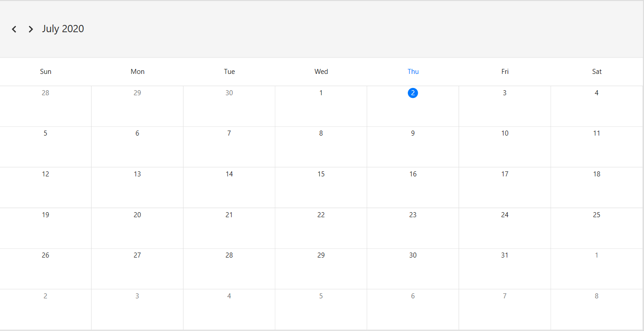Screen dimensions: 644x331
Task: Go to the previous month arrow
Action: pyautogui.click(x=14, y=29)
